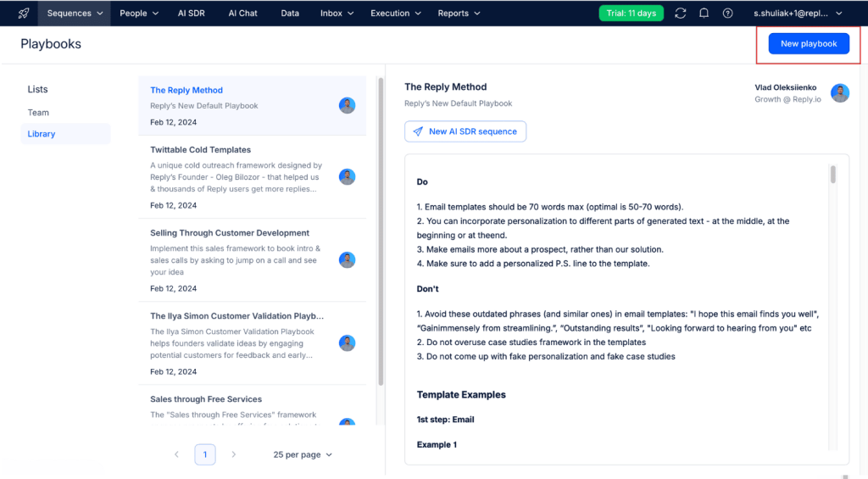Open the 25 per page dropdown

[303, 454]
